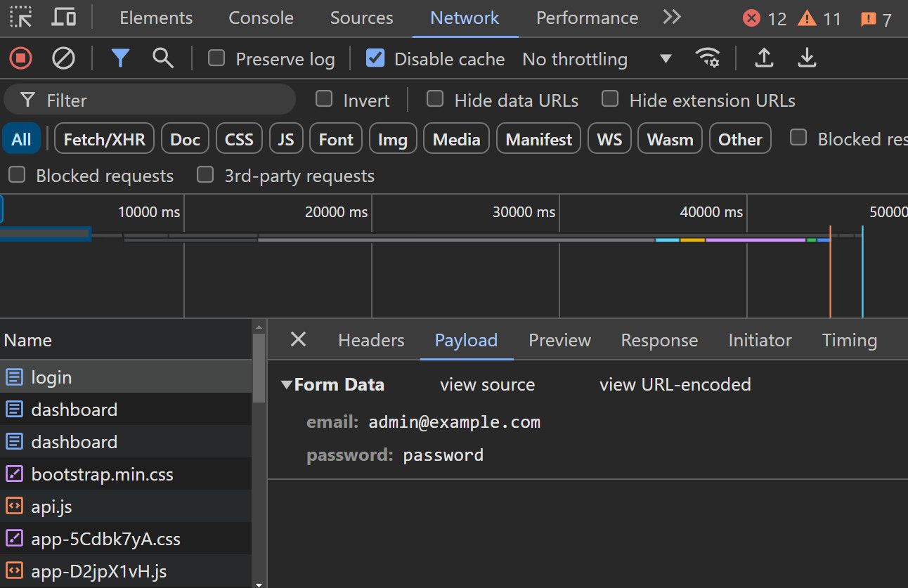This screenshot has width=908, height=588.
Task: Tick the Blocked requests checkbox
Action: 17,174
